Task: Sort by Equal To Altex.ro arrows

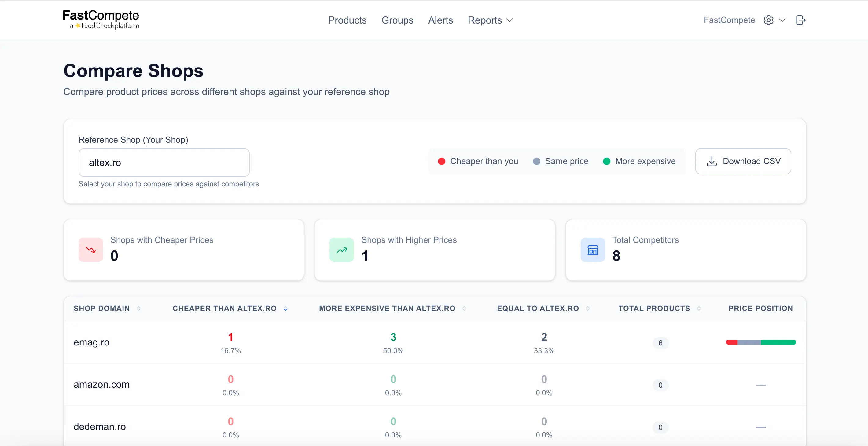Action: (588, 309)
